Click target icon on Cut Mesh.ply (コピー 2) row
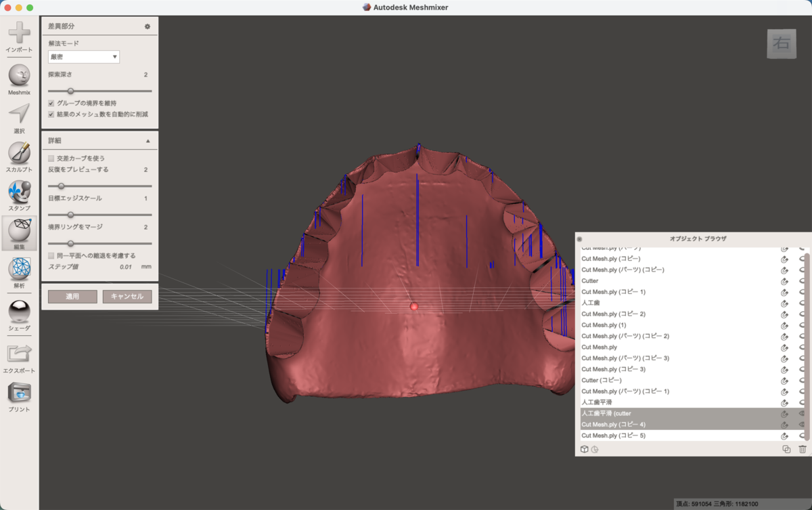 785,314
